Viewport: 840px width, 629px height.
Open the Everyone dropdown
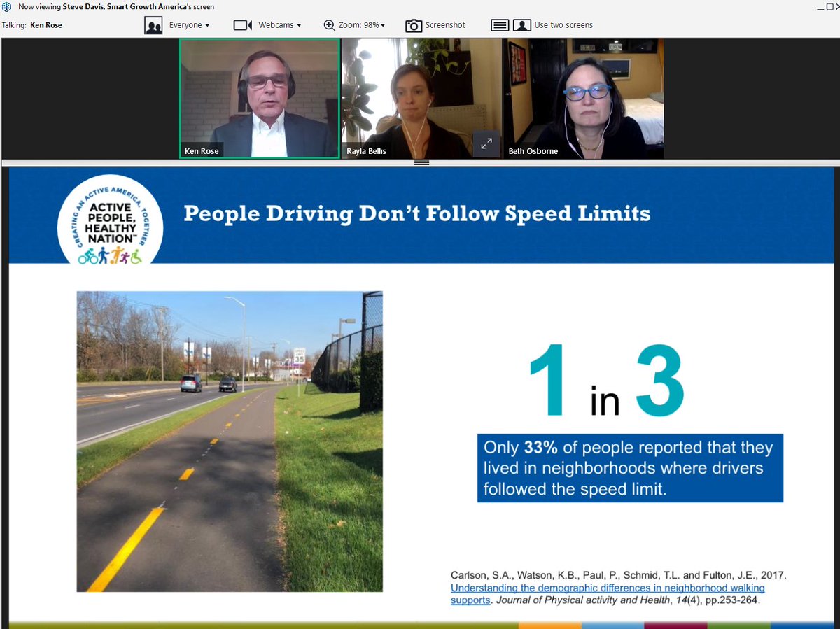click(x=190, y=25)
